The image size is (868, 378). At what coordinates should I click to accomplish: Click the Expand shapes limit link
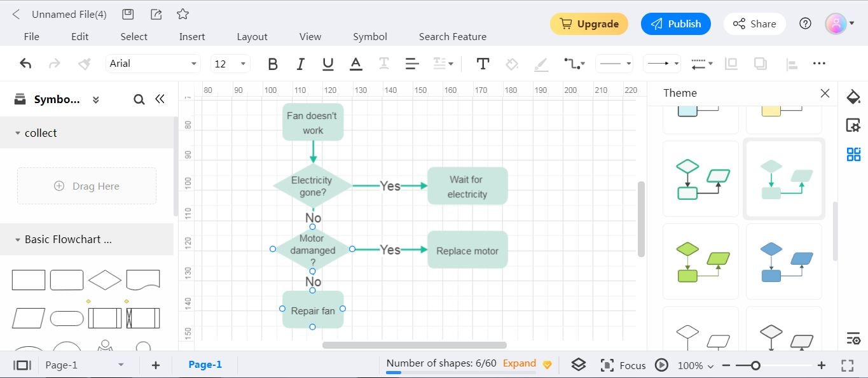pos(520,363)
